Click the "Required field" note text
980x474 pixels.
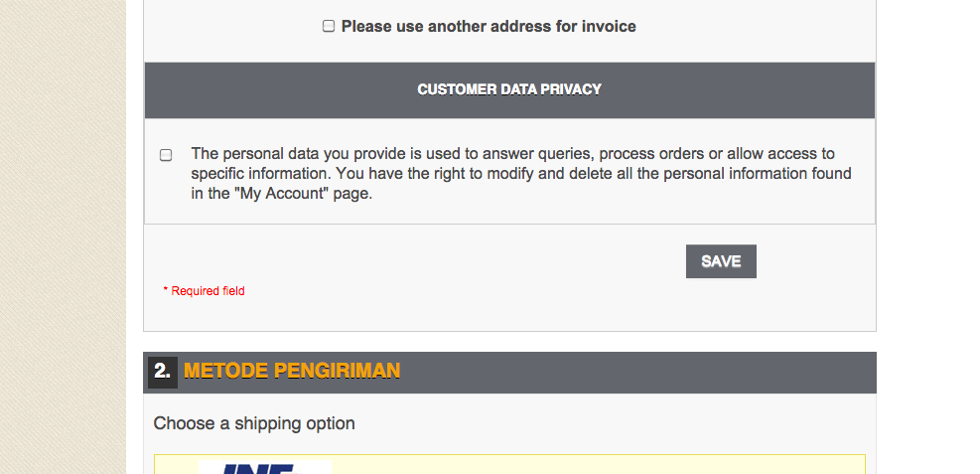(x=208, y=291)
